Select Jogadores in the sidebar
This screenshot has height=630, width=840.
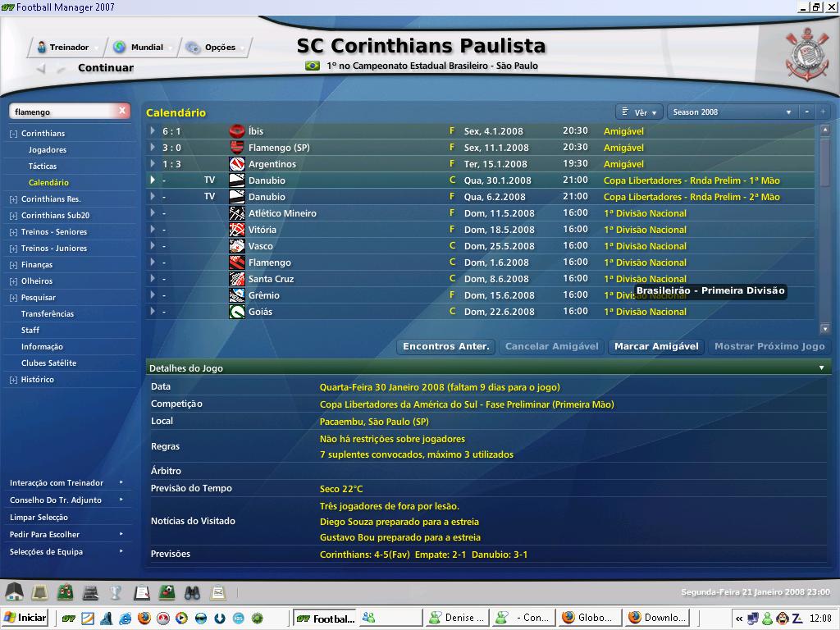pyautogui.click(x=48, y=150)
